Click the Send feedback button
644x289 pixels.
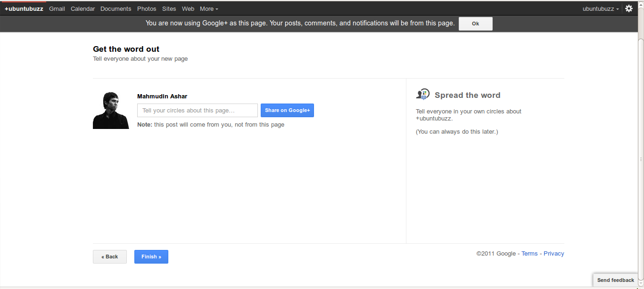615,280
